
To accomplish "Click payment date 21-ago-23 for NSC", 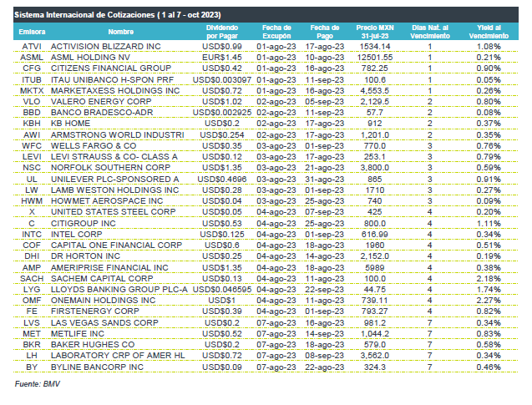I will click(x=325, y=168).
